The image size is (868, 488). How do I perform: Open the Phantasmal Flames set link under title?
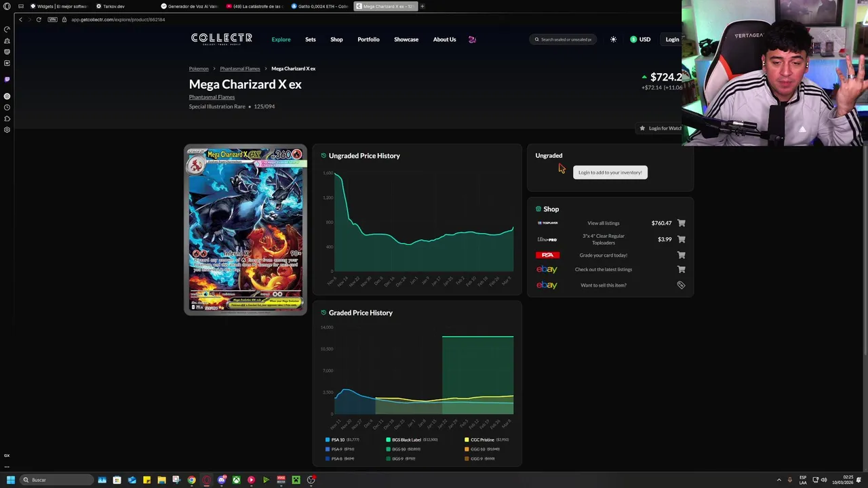pos(212,97)
